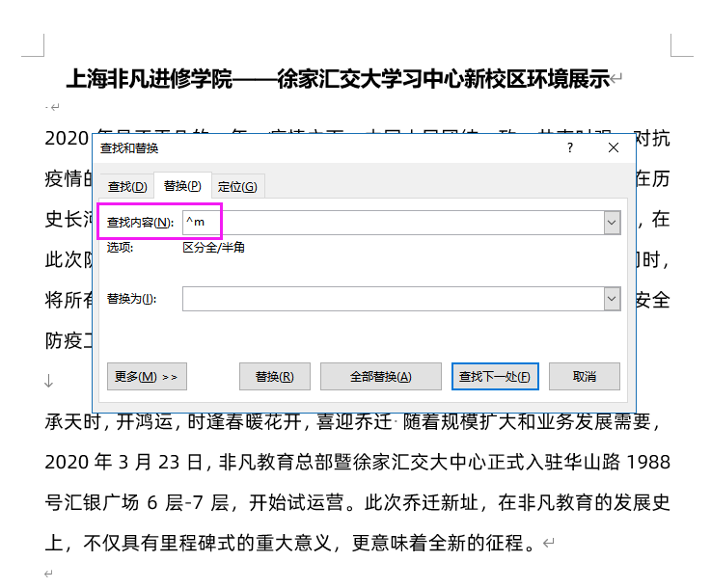Expand the 查找内容 history dropdown arrow
711x588 pixels.
(x=612, y=223)
